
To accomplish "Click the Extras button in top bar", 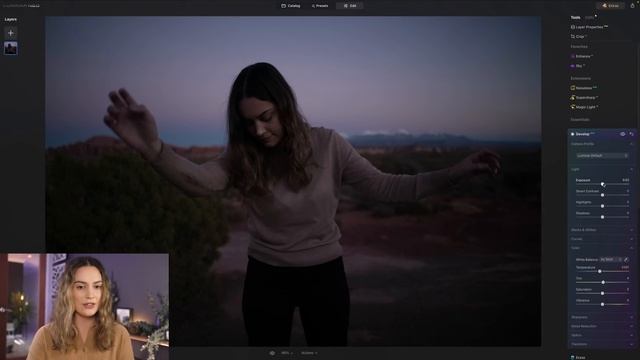I will 611,6.
